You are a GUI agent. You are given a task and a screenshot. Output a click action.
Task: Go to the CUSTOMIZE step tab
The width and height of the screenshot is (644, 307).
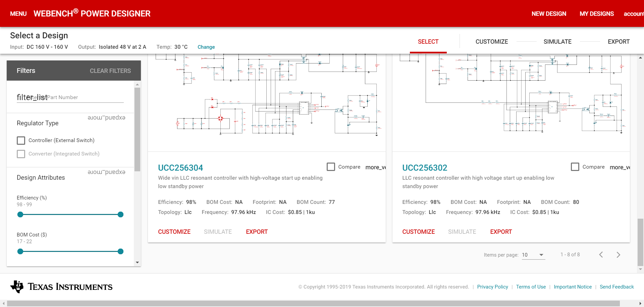click(x=492, y=42)
